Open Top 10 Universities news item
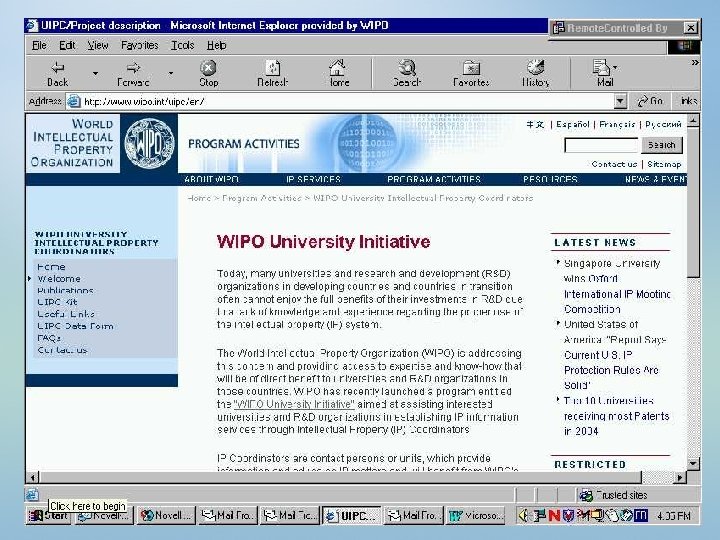 pyautogui.click(x=616, y=416)
